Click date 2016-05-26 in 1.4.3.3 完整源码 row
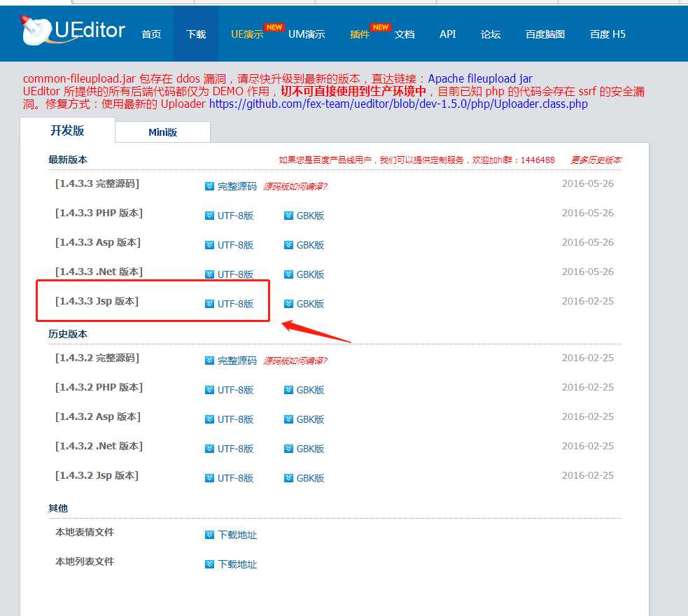 (x=587, y=184)
